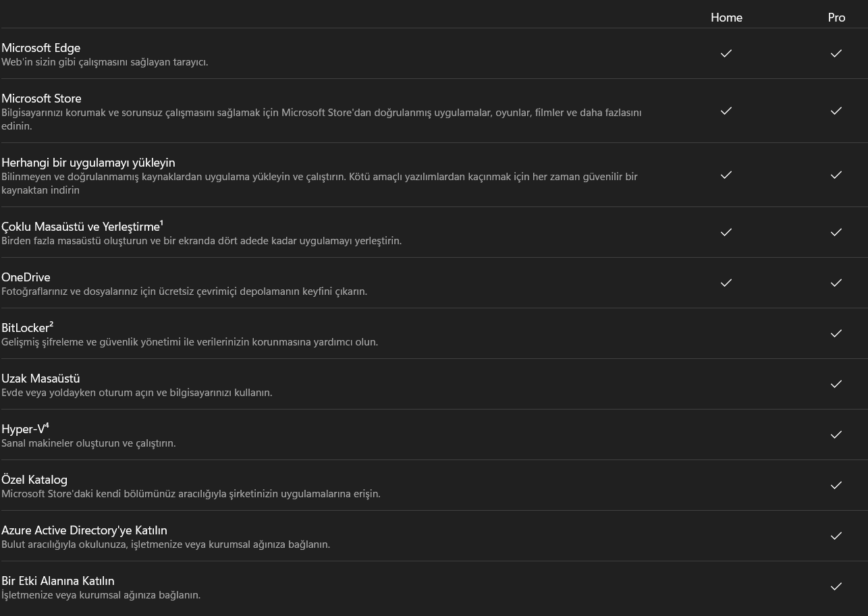
Task: Click the Home checkmark for Microsoft Store
Action: pos(726,111)
